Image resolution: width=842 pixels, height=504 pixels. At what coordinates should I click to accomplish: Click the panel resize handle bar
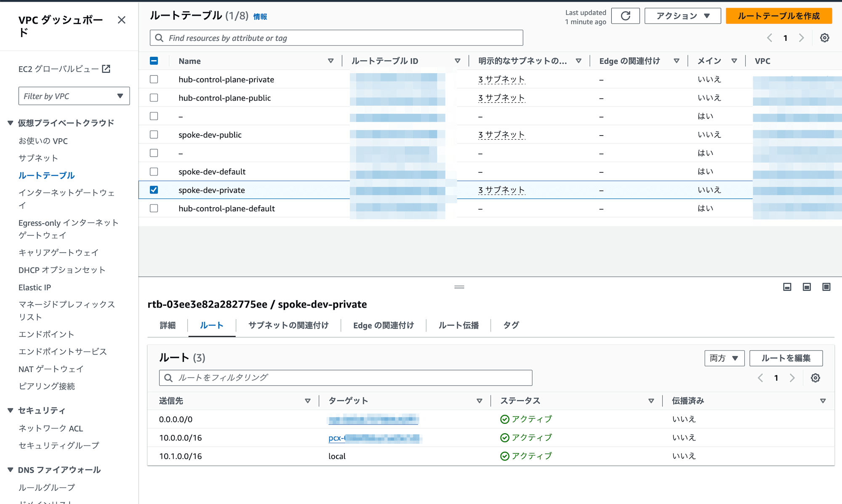coord(459,287)
